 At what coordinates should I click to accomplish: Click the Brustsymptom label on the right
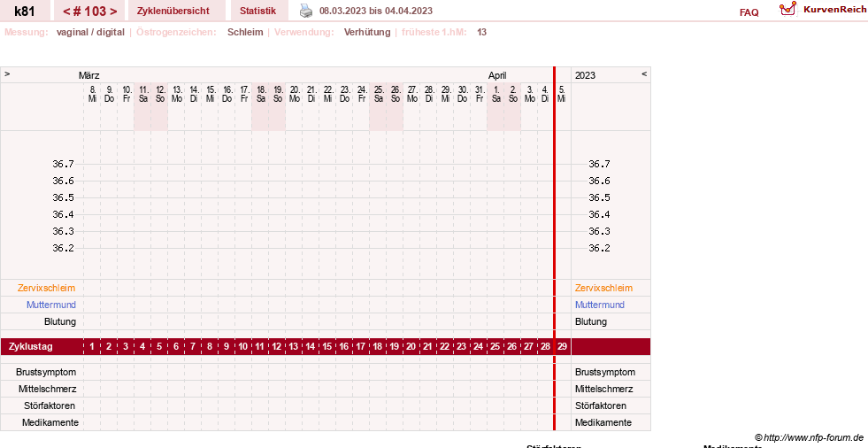[605, 372]
